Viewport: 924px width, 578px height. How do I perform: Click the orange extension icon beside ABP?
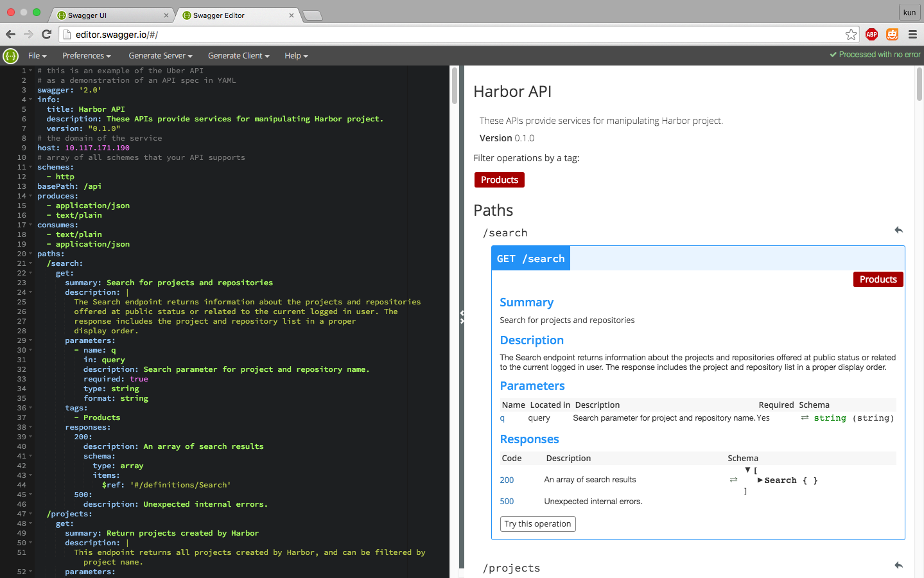(892, 35)
